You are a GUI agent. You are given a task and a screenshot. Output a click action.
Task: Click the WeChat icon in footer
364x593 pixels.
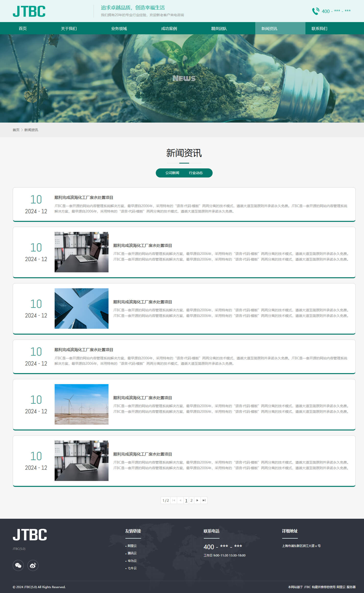[18, 565]
